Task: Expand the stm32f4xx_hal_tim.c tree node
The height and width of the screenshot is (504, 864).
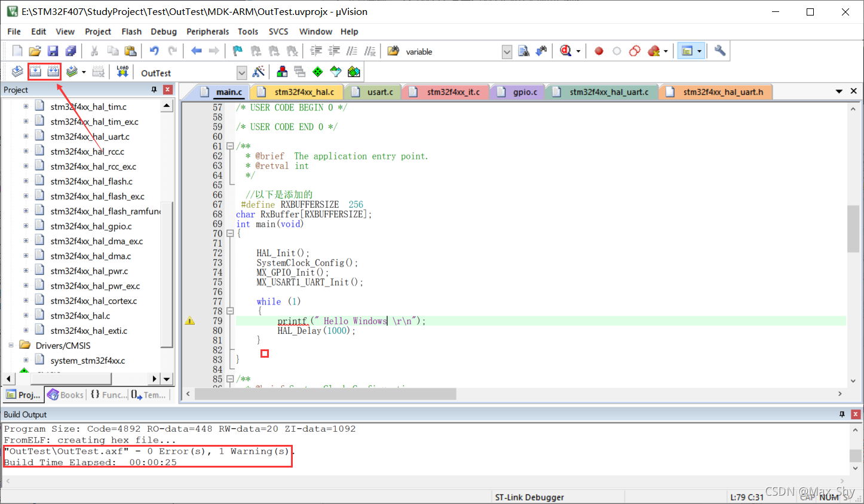Action: (26, 106)
